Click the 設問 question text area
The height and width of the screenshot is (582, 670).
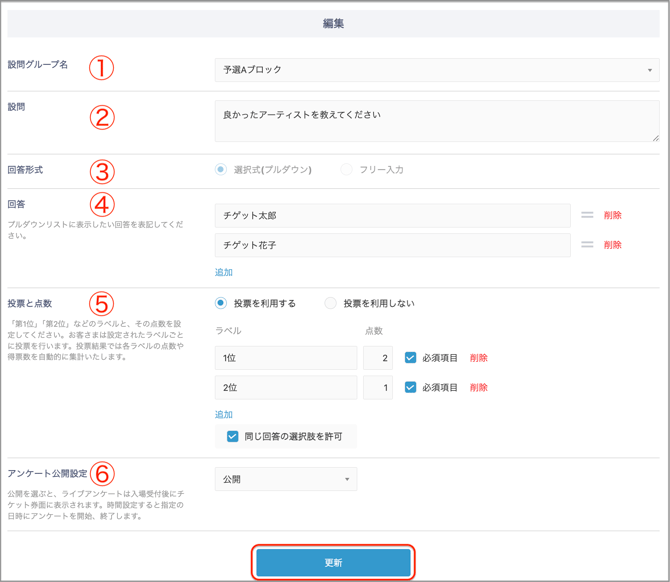pos(436,121)
